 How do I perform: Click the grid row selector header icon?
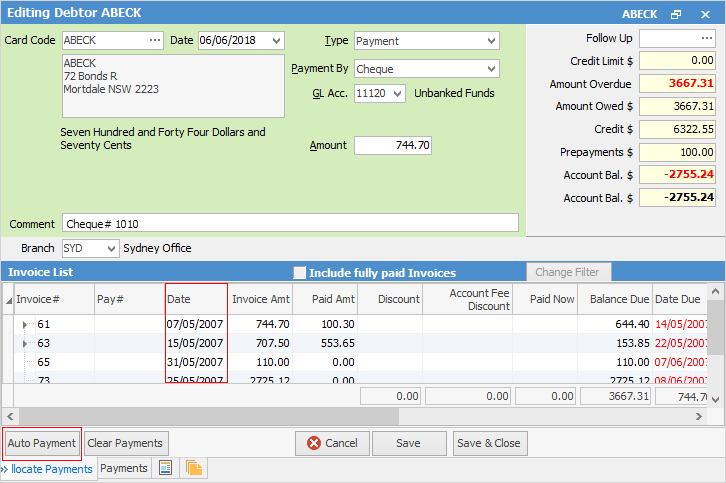point(8,299)
